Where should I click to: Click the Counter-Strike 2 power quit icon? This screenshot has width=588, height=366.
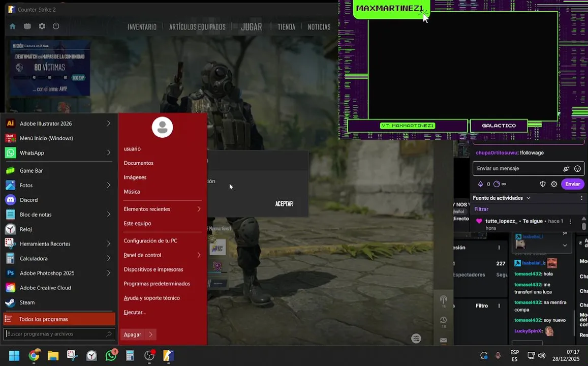click(x=56, y=26)
